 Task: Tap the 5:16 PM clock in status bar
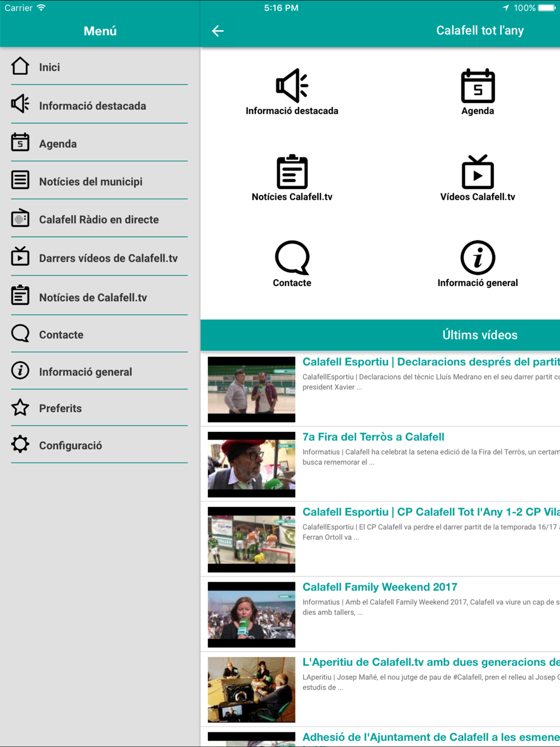click(281, 8)
